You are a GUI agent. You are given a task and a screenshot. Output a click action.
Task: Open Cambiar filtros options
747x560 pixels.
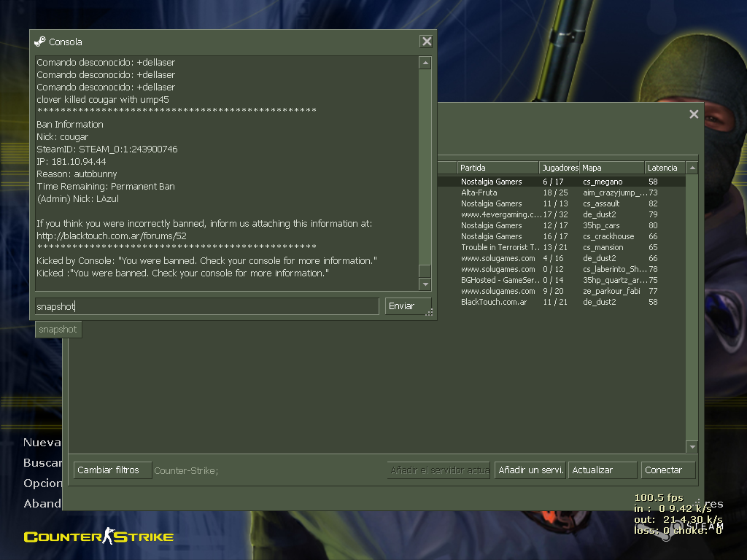pyautogui.click(x=112, y=470)
